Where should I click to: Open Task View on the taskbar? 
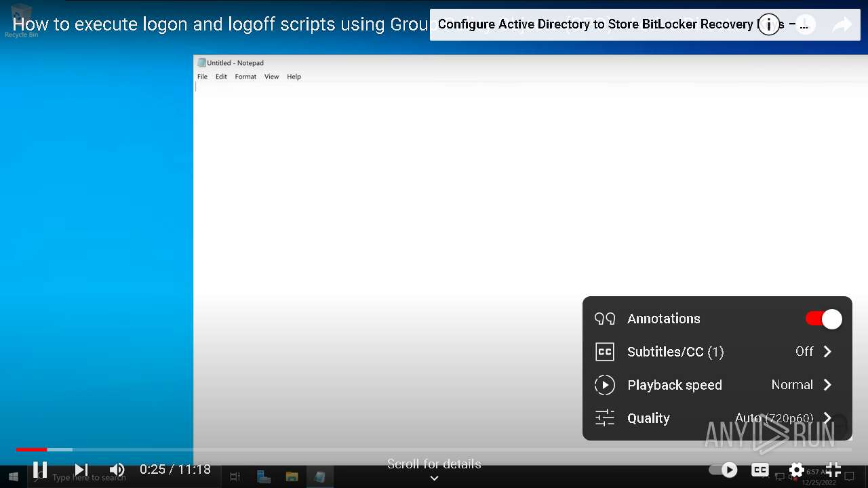[235, 477]
